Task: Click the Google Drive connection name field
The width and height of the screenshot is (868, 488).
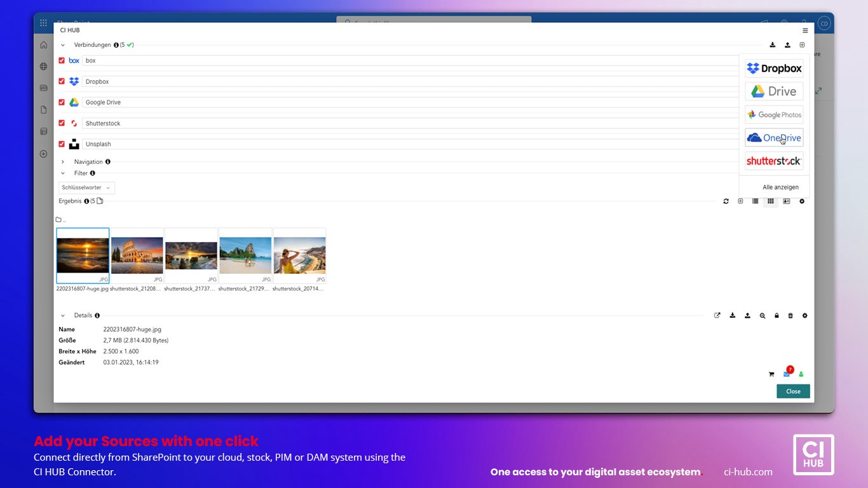Action: click(410, 102)
